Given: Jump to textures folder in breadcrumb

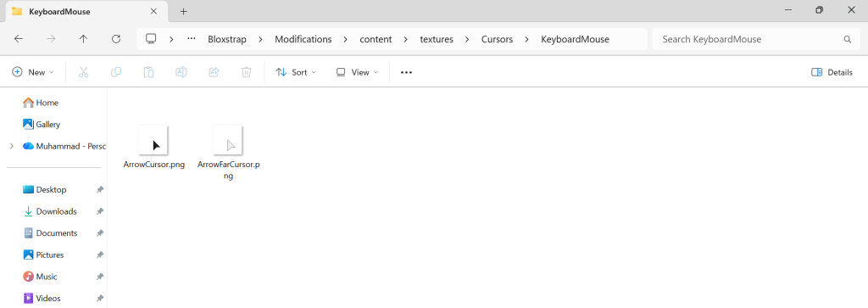Looking at the screenshot, I should click(437, 39).
